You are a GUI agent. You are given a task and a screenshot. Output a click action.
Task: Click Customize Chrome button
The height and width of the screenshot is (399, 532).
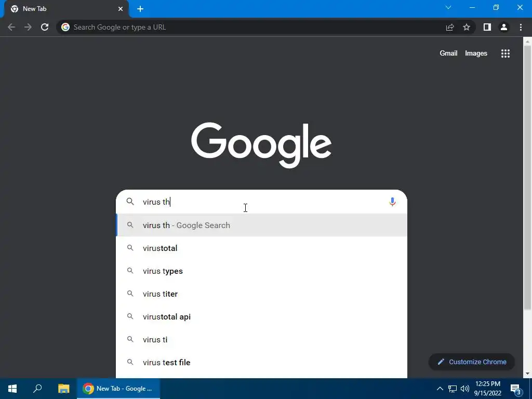pos(472,362)
